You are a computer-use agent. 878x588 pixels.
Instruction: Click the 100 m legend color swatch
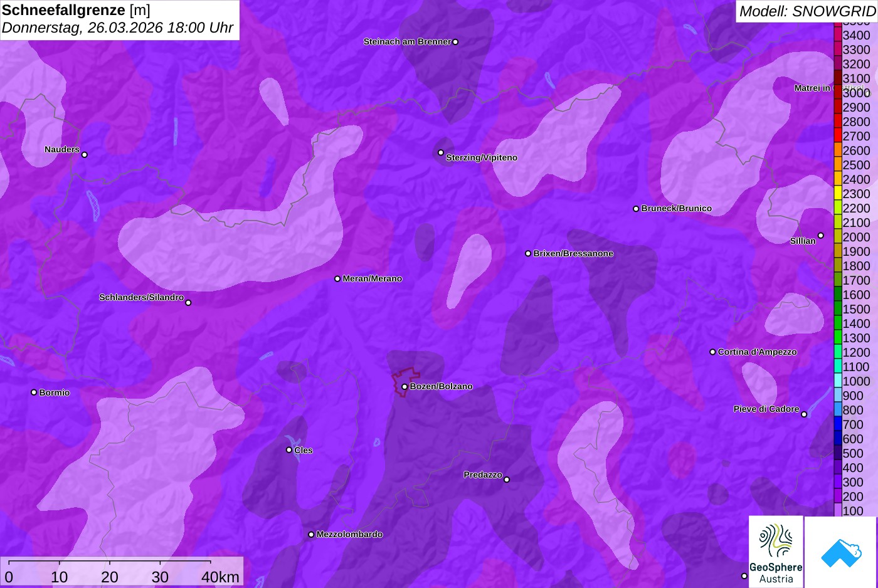pos(837,511)
